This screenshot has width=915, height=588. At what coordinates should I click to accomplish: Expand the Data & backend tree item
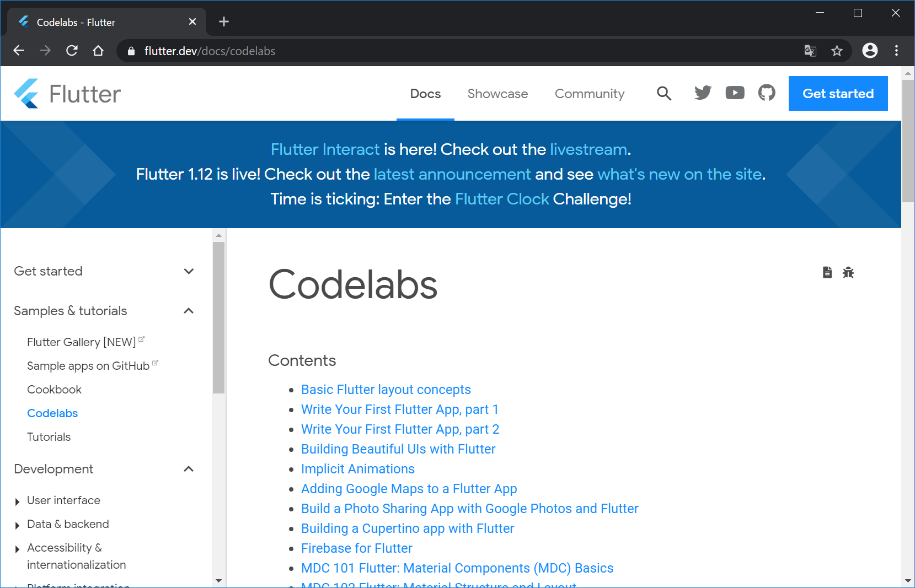(18, 525)
